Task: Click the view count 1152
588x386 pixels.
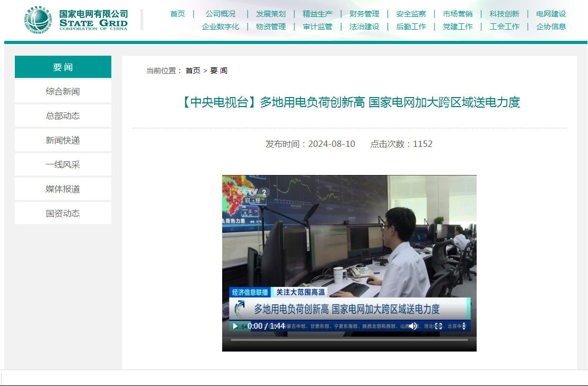Action: pyautogui.click(x=423, y=144)
